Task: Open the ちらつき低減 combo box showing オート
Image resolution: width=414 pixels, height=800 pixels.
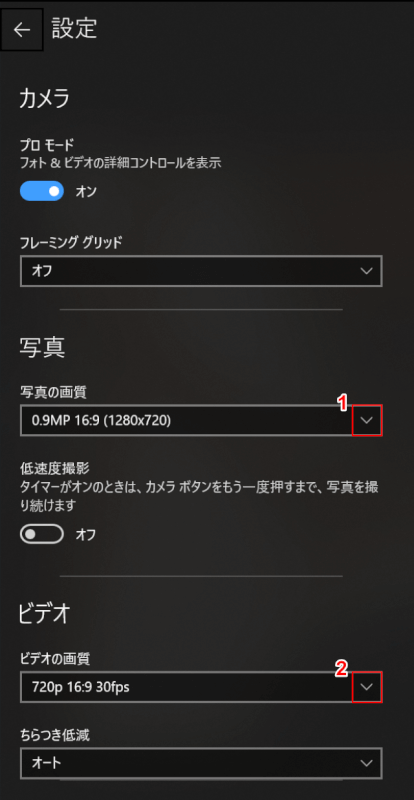Action: pos(201,763)
